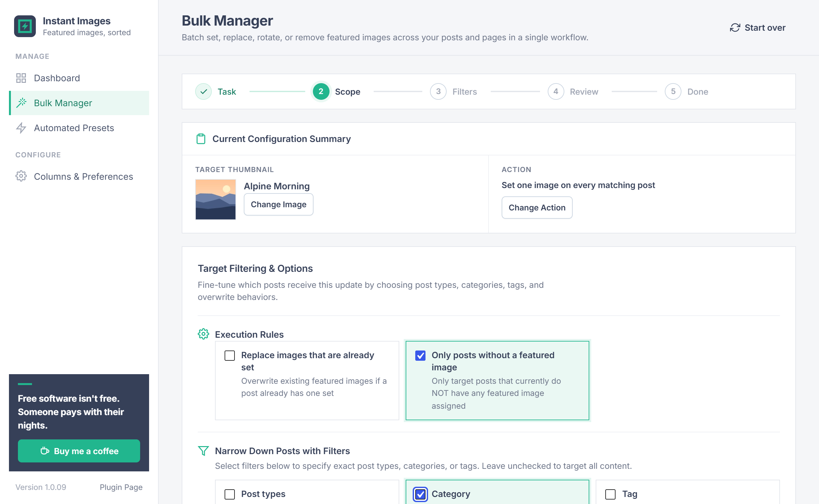Click the Change Image button

click(x=278, y=204)
